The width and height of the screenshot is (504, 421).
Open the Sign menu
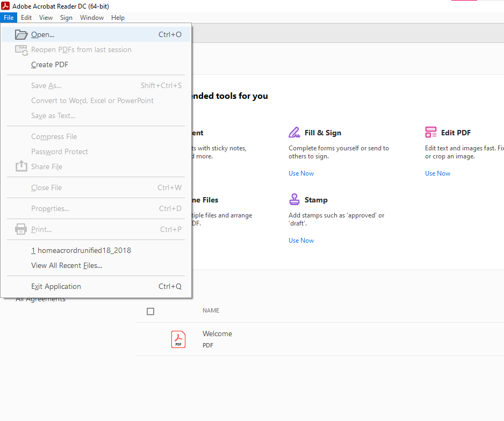pos(66,17)
